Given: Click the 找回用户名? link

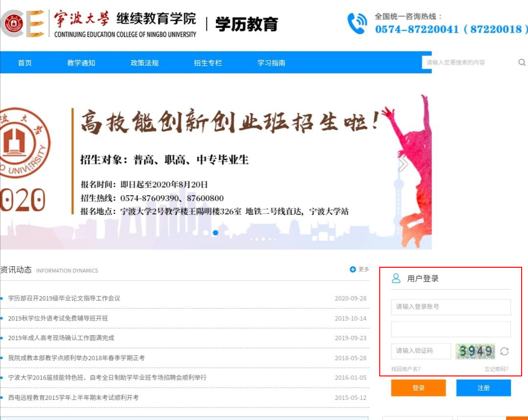Looking at the screenshot, I should [406, 369].
